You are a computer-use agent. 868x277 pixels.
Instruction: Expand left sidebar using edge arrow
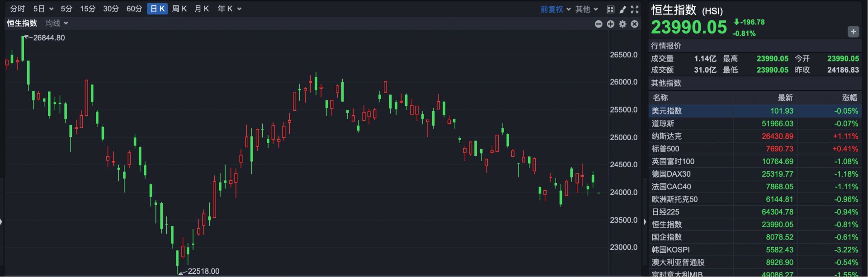(1, 222)
